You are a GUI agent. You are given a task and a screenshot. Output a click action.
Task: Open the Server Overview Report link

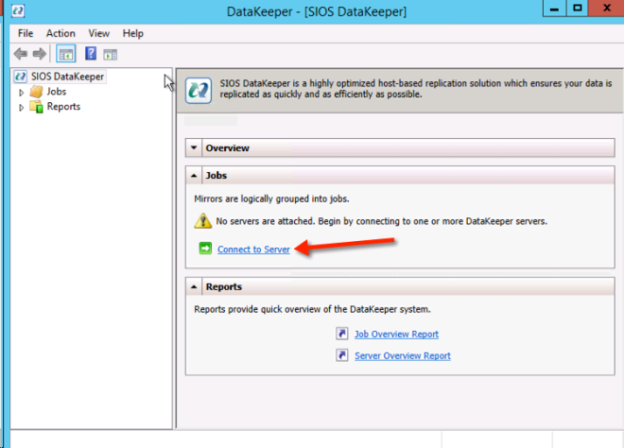(402, 356)
